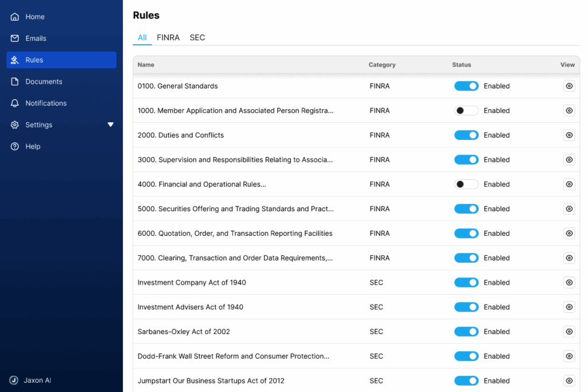Click the rule name '0100. General Standards'

coord(177,86)
